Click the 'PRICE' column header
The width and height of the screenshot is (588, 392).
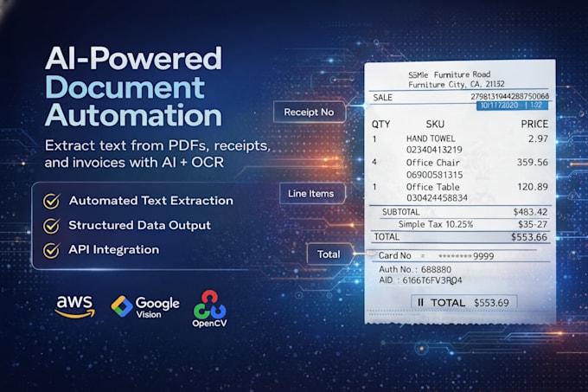[x=534, y=124]
